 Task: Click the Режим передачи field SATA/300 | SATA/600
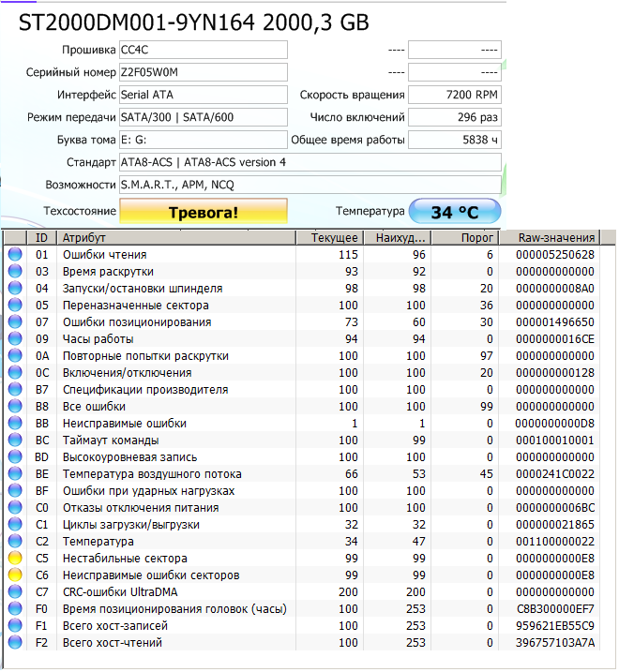pos(204,117)
